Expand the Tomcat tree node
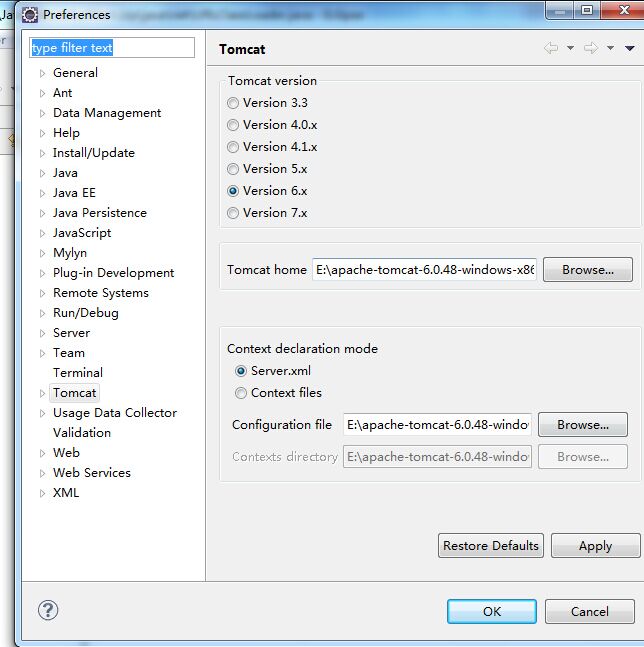The width and height of the screenshot is (644, 647). click(42, 393)
